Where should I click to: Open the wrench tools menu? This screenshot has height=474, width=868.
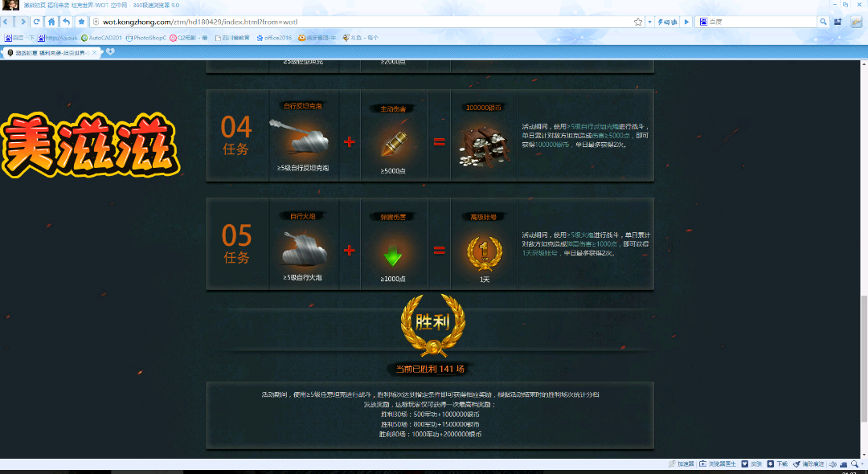pyautogui.click(x=857, y=22)
